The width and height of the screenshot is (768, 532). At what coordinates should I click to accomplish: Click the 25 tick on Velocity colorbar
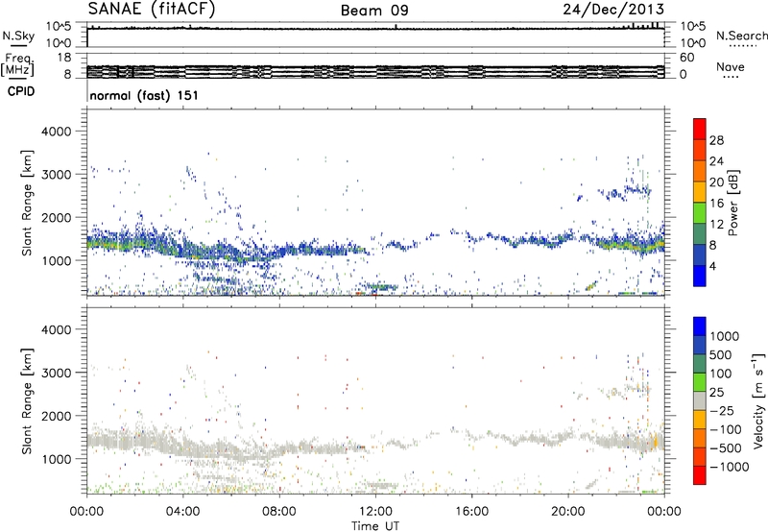[x=717, y=393]
